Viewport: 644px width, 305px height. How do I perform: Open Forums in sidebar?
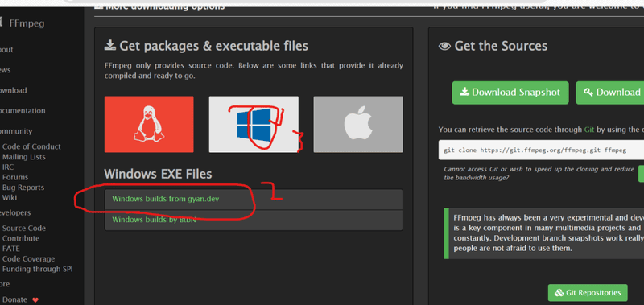click(15, 177)
